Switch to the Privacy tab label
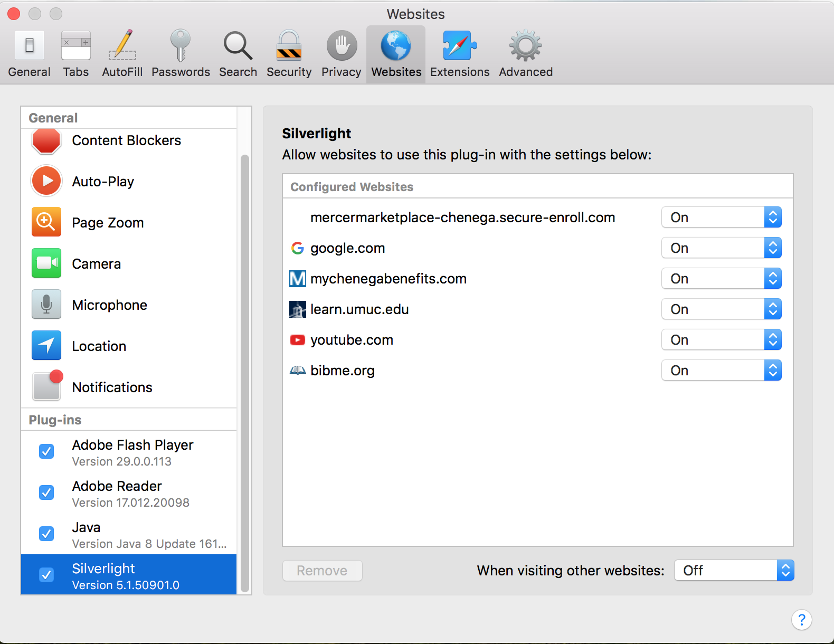834x644 pixels. coord(342,72)
